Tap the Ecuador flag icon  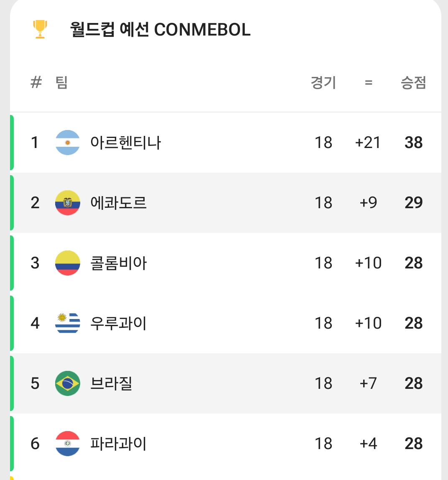click(x=67, y=203)
